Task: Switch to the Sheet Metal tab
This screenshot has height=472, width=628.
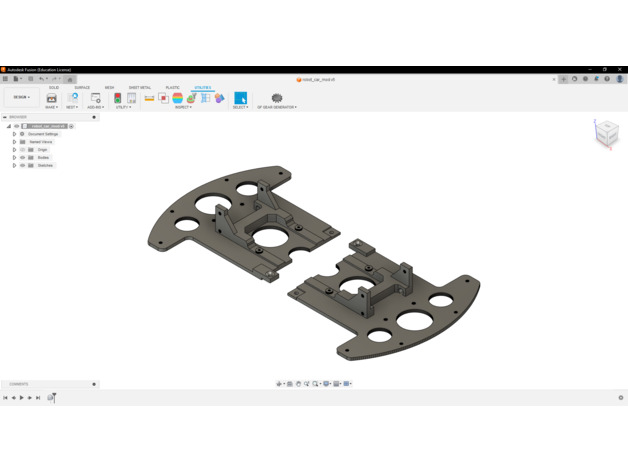Action: (x=139, y=88)
